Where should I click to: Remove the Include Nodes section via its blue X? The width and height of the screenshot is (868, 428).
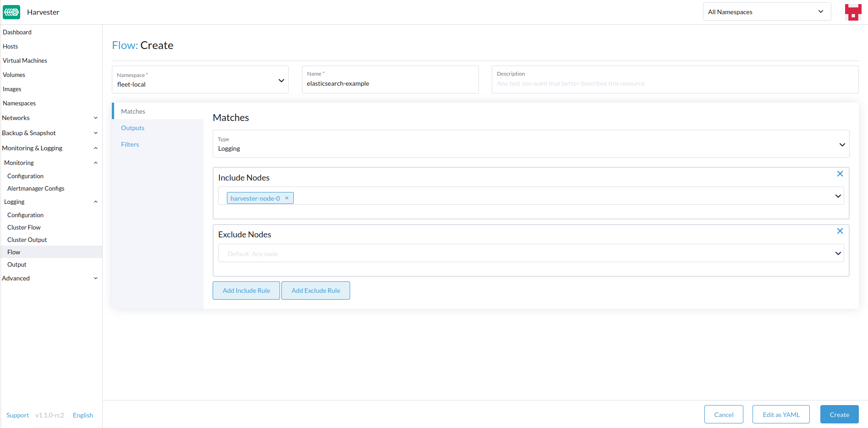pos(840,174)
